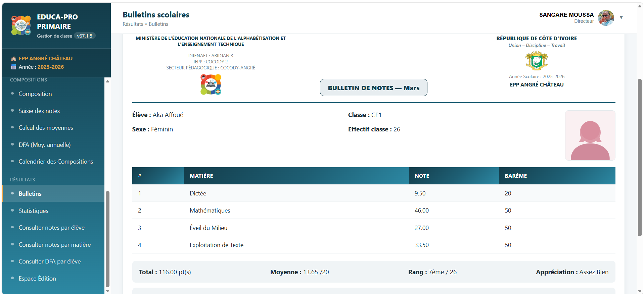Click the sidebar scroll-up arrow

108,81
